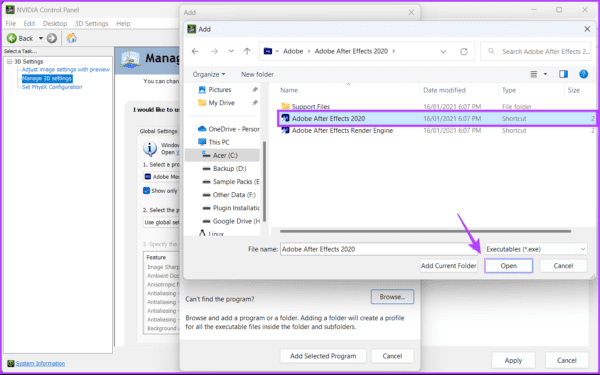600x375 pixels.
Task: Cancel the file open dialog
Action: pos(563,266)
